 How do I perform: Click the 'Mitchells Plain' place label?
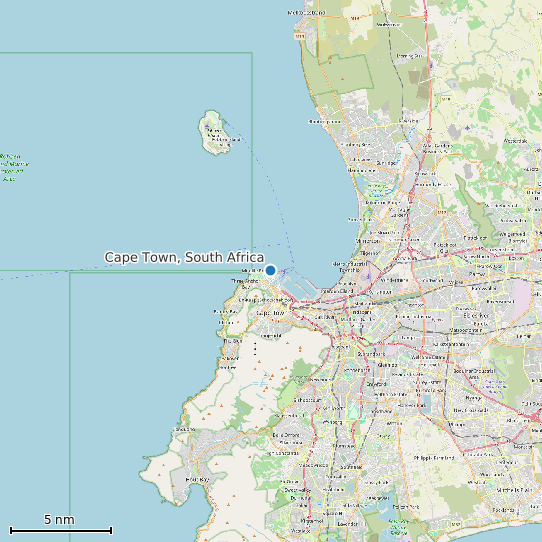click(x=514, y=490)
